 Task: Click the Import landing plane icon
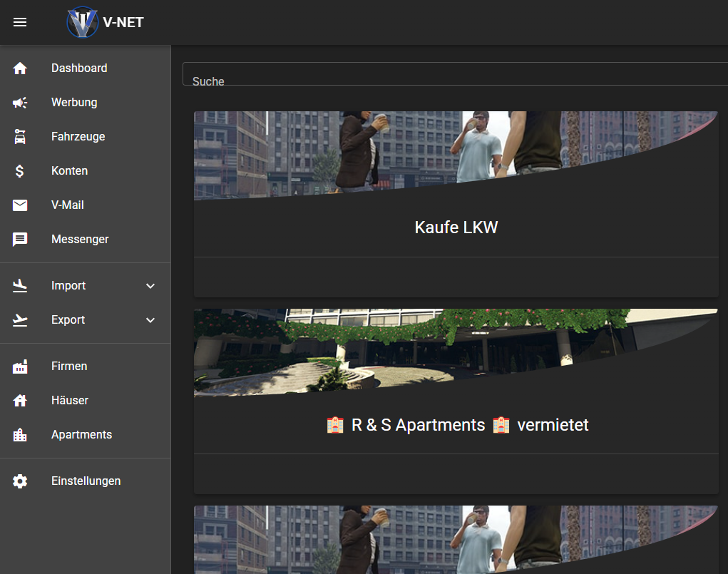pyautogui.click(x=20, y=286)
